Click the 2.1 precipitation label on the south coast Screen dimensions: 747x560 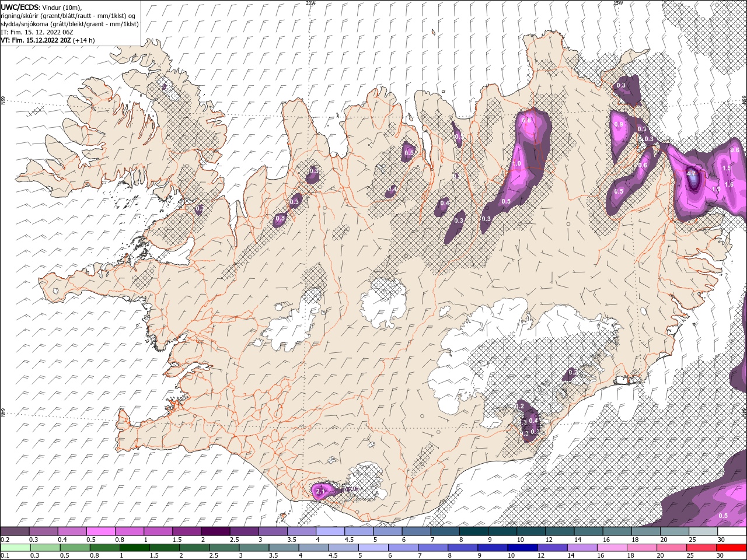[x=320, y=492]
